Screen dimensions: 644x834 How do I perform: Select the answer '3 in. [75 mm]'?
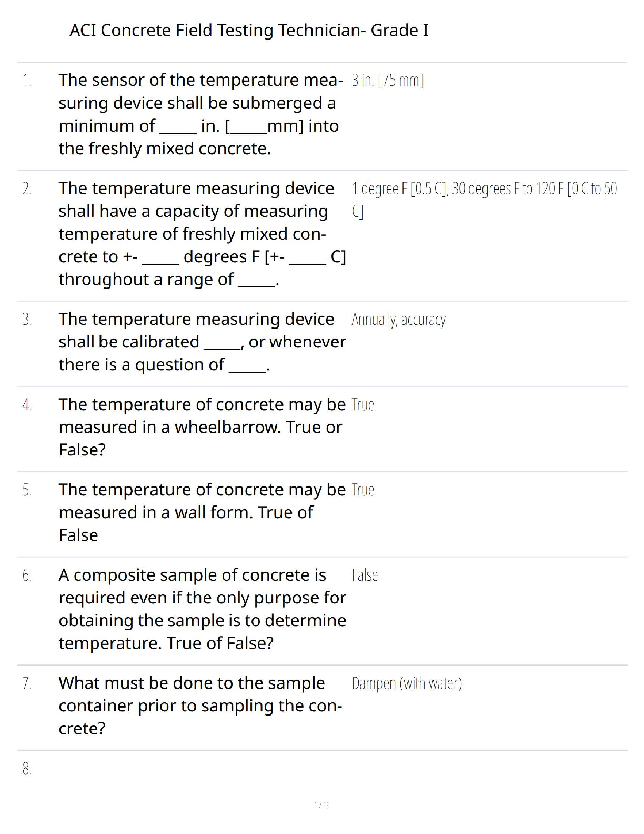[388, 81]
